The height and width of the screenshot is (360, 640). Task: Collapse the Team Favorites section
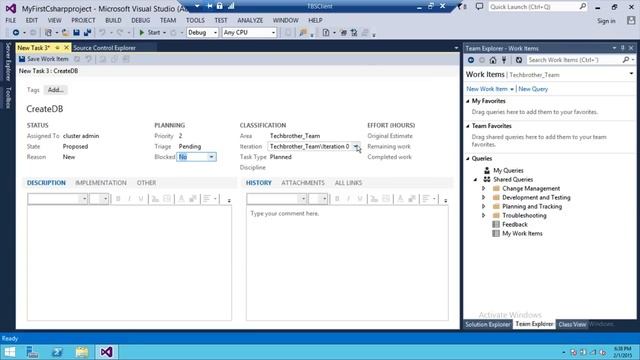click(x=468, y=126)
